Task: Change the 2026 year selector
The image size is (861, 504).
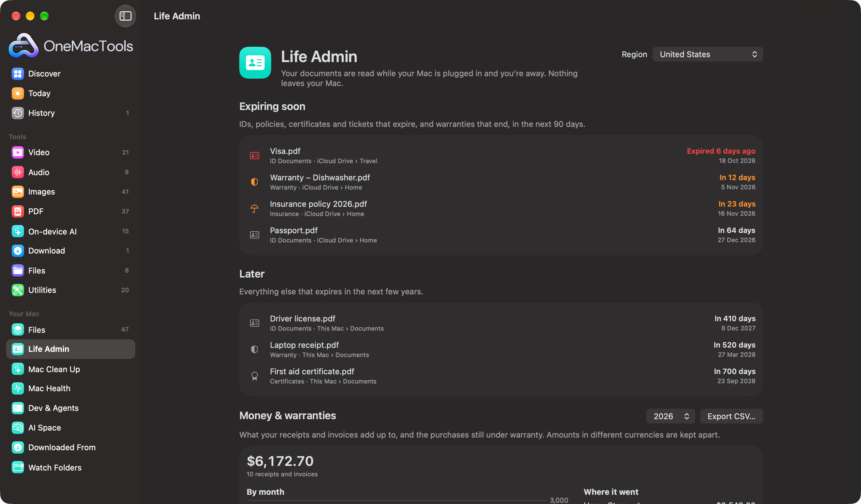Action: pos(670,416)
